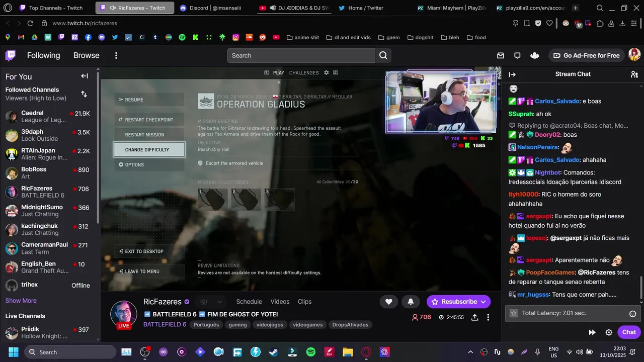
Task: Toggle the browser snapshot tool icon
Action: [527, 23]
